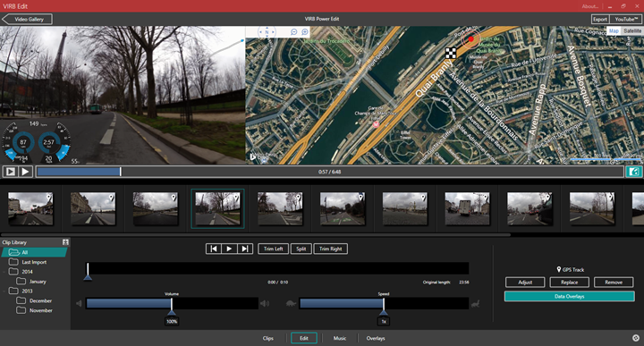Screen dimensions: 644x346
Task: Select the third clip thumbnail
Action: click(x=156, y=208)
